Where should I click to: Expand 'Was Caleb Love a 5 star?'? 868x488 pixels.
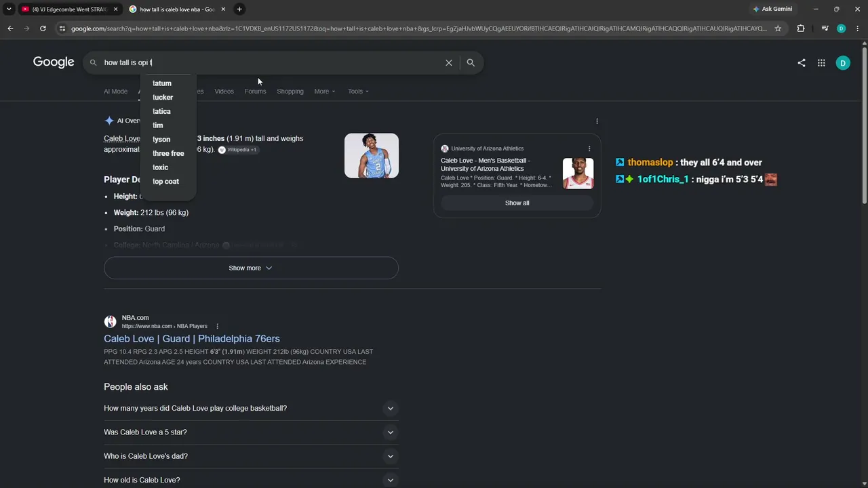(x=251, y=432)
